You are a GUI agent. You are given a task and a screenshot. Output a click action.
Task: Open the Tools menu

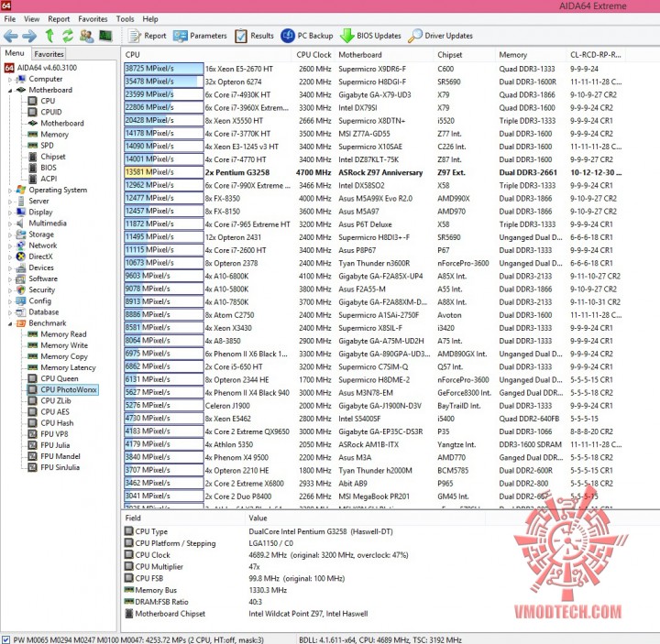point(125,19)
